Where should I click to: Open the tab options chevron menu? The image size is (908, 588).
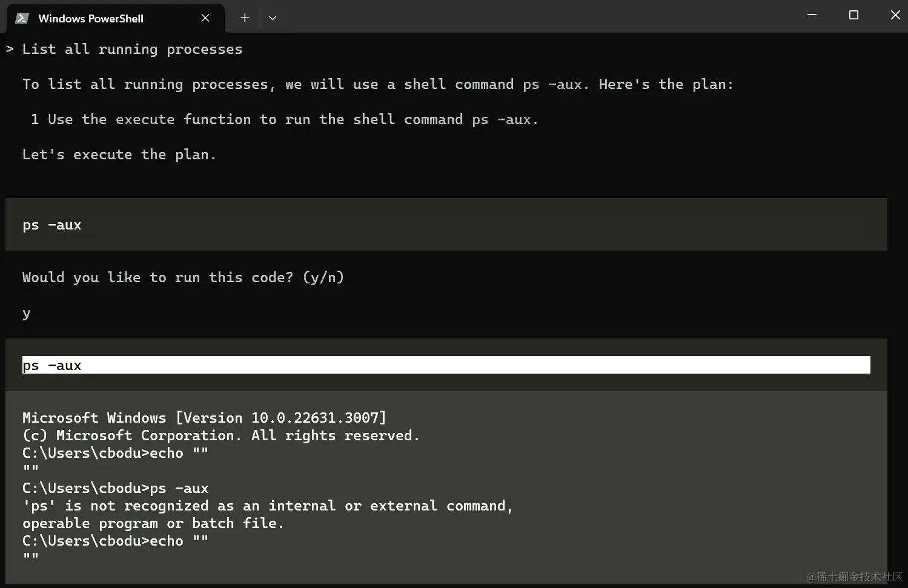pyautogui.click(x=272, y=18)
